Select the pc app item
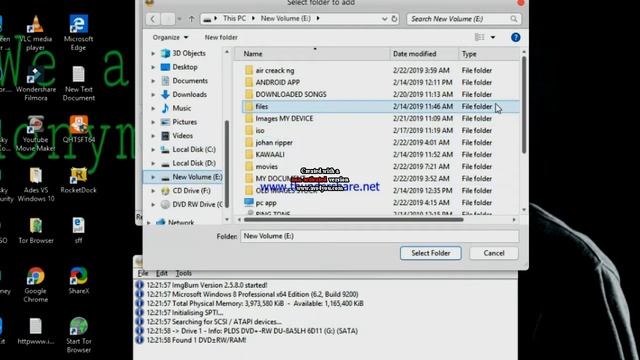 coord(266,203)
